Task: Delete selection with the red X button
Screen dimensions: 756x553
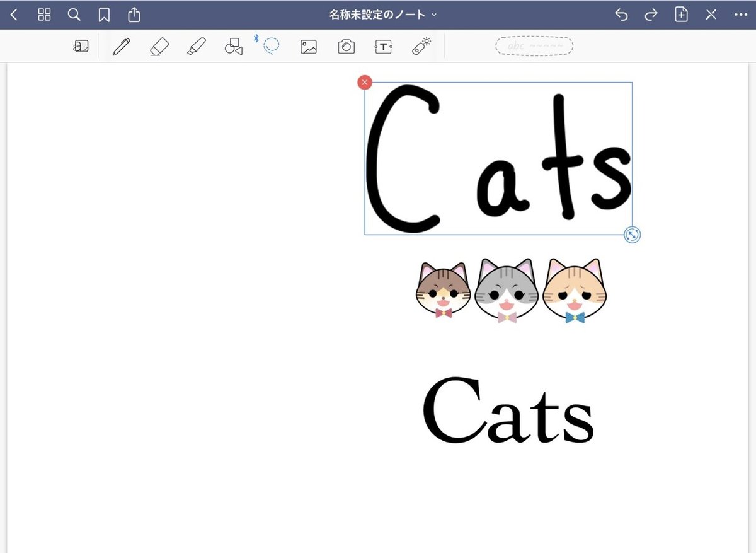Action: (x=364, y=82)
